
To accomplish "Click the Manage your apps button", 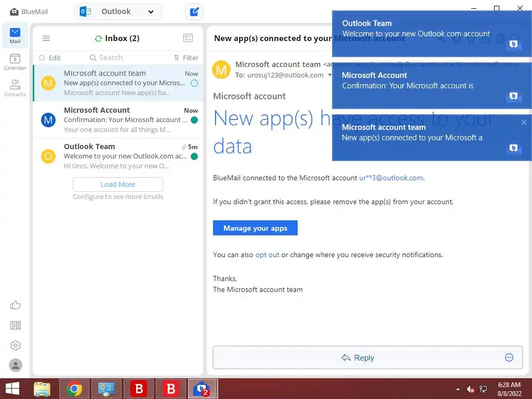I will [255, 228].
